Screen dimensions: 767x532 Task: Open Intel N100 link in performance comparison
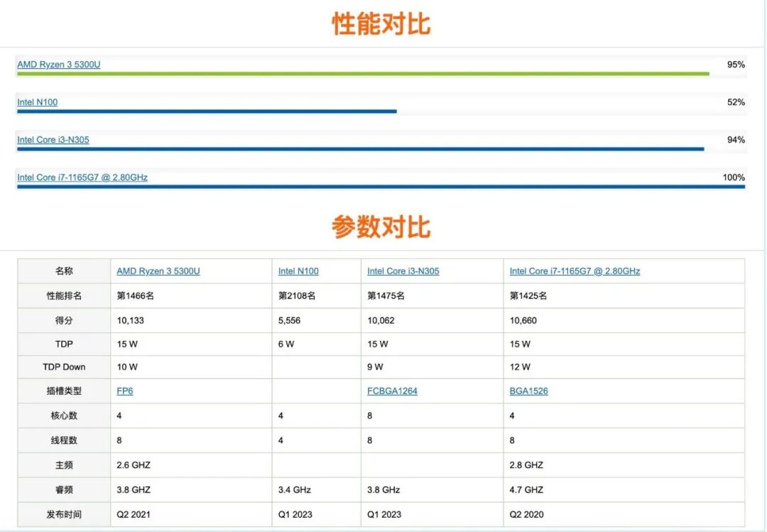click(37, 102)
